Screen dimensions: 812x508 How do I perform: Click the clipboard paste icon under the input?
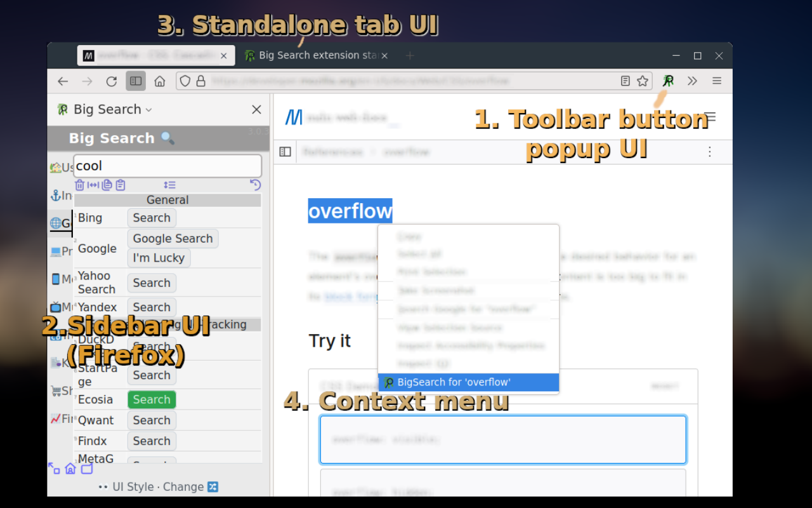(x=121, y=185)
